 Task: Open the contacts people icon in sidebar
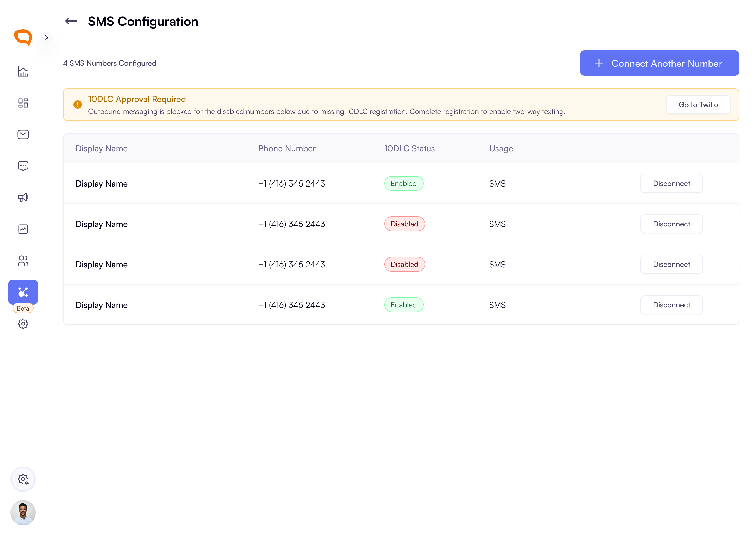pyautogui.click(x=23, y=261)
